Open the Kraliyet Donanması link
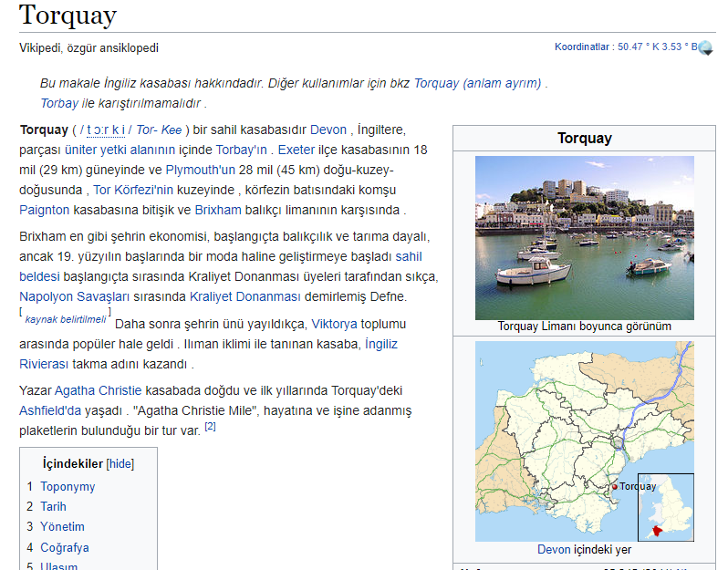This screenshot has height=570, width=728. pos(245,296)
